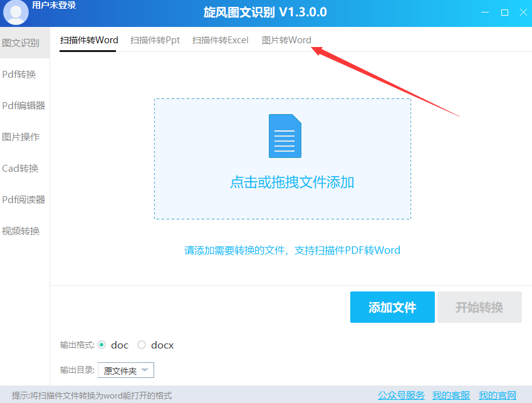Open 图文识别 sidebar section
This screenshot has width=532, height=403.
(25, 43)
